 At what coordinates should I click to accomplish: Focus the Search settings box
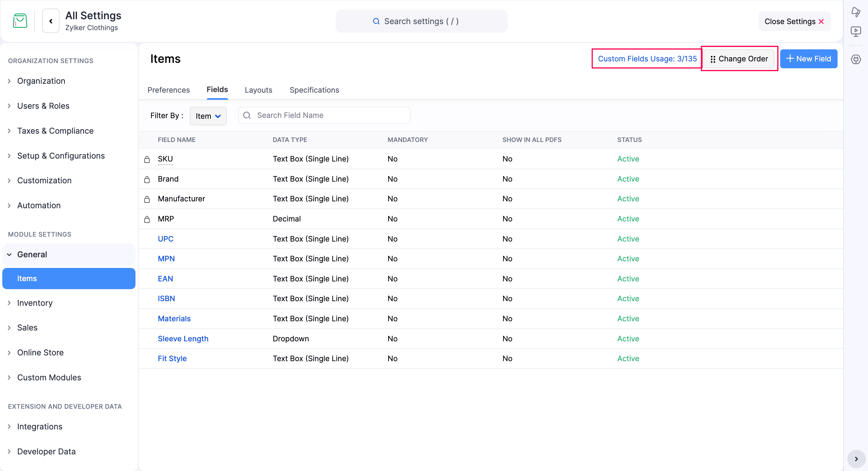(421, 21)
